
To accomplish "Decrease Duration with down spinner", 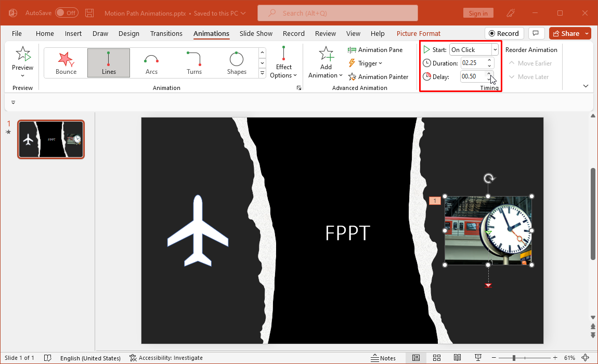I will pyautogui.click(x=489, y=66).
